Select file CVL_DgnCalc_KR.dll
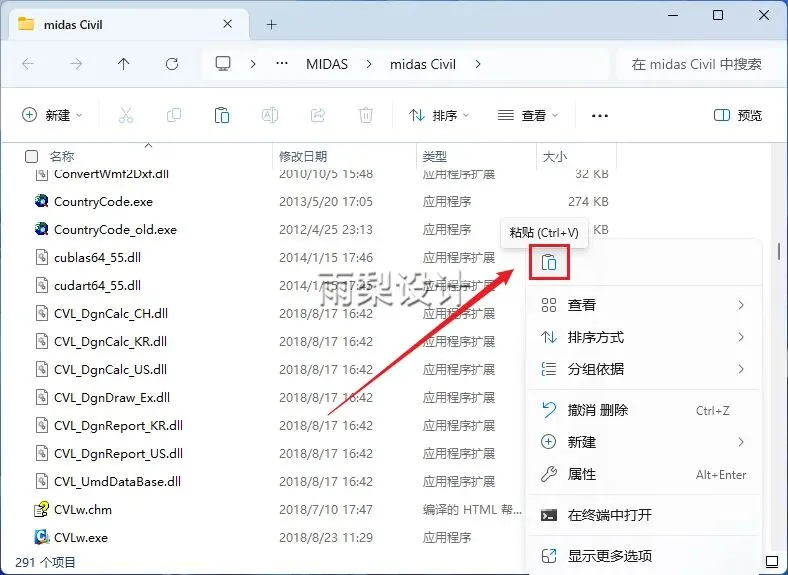Viewport: 788px width, 575px height. pyautogui.click(x=111, y=342)
